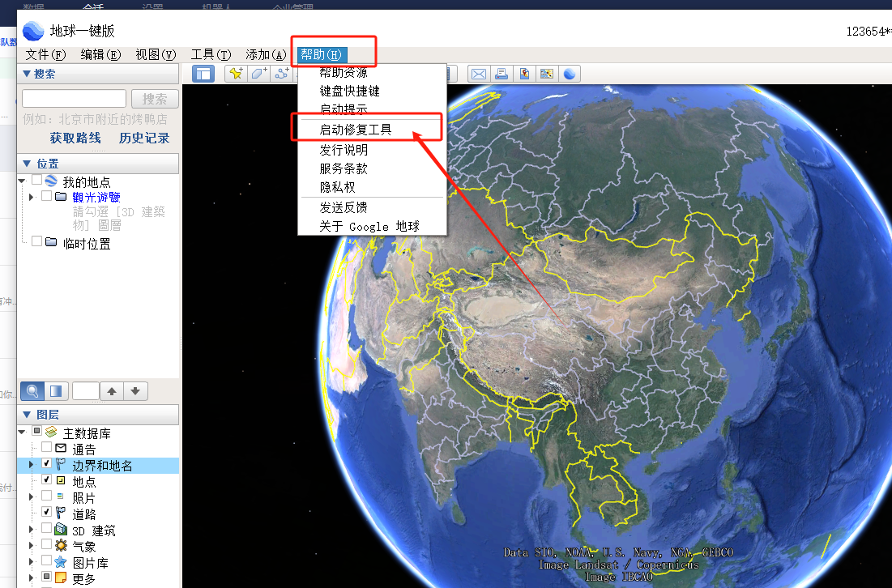Image resolution: width=892 pixels, height=588 pixels.
Task: Enable the 照片 layer checkbox
Action: click(47, 496)
